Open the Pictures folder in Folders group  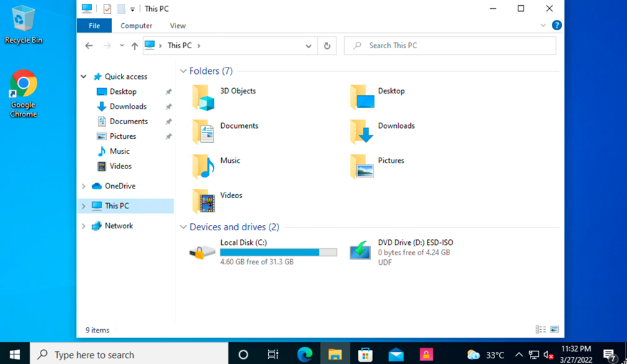377,167
